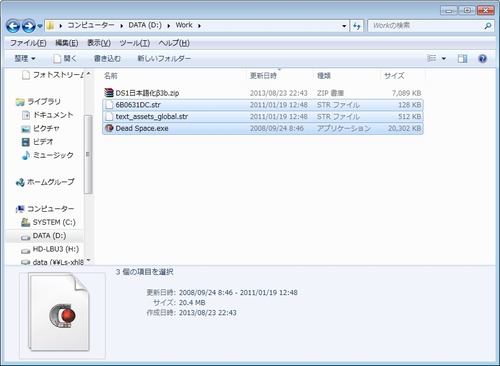
Task: Click the 7,089 KB size cell
Action: [406, 93]
